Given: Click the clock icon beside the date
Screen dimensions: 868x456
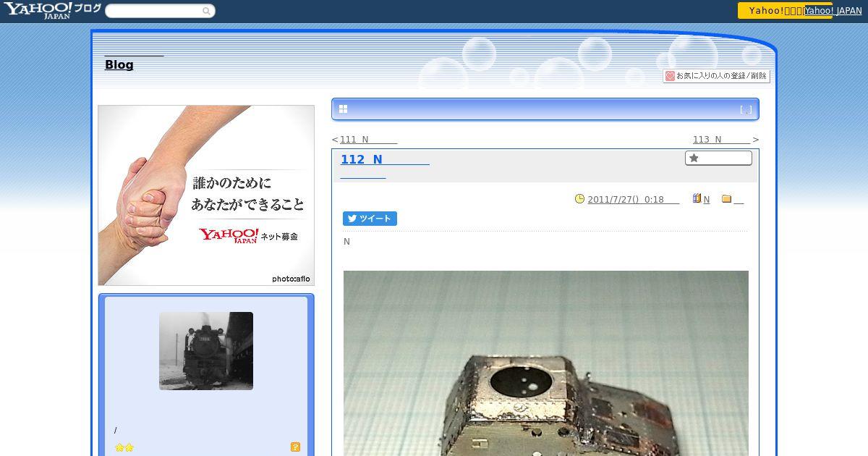Looking at the screenshot, I should (x=579, y=199).
